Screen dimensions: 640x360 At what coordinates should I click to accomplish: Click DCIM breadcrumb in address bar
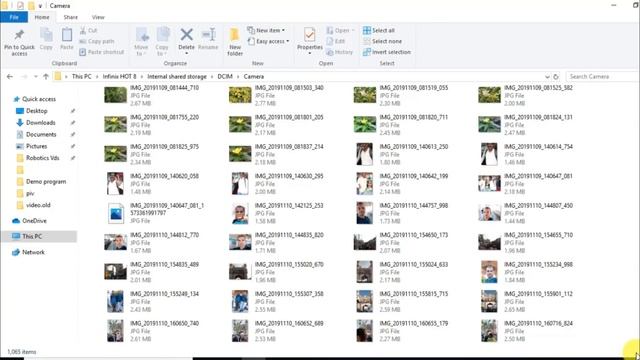[x=225, y=76]
